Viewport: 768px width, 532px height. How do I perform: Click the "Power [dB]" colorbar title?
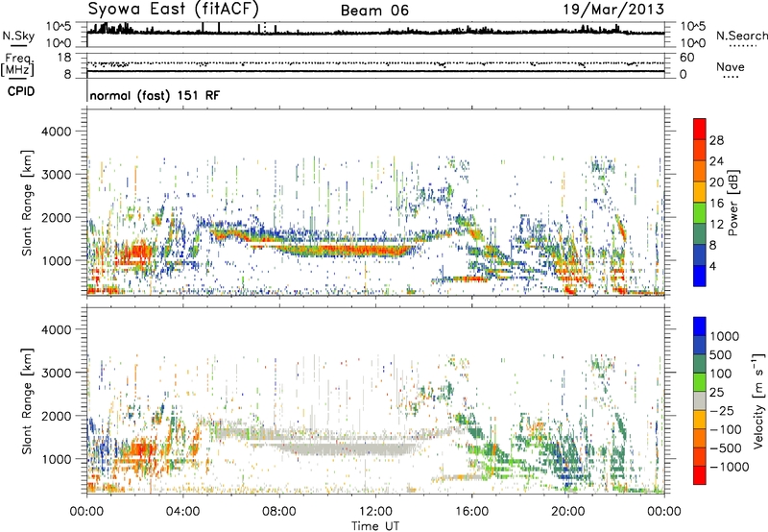(x=733, y=204)
